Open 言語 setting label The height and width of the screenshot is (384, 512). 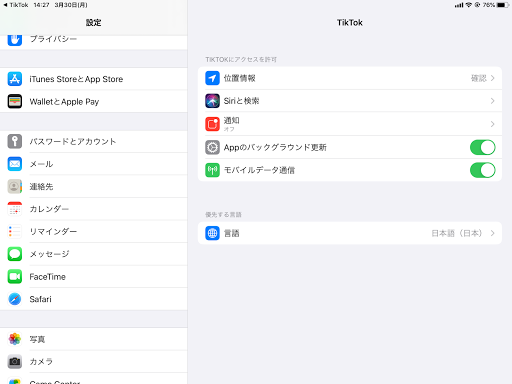(231, 233)
